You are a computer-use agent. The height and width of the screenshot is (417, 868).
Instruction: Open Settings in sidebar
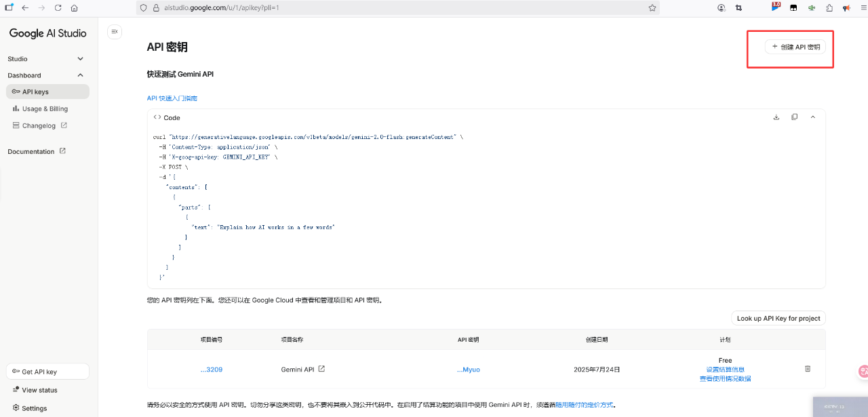pyautogui.click(x=30, y=408)
